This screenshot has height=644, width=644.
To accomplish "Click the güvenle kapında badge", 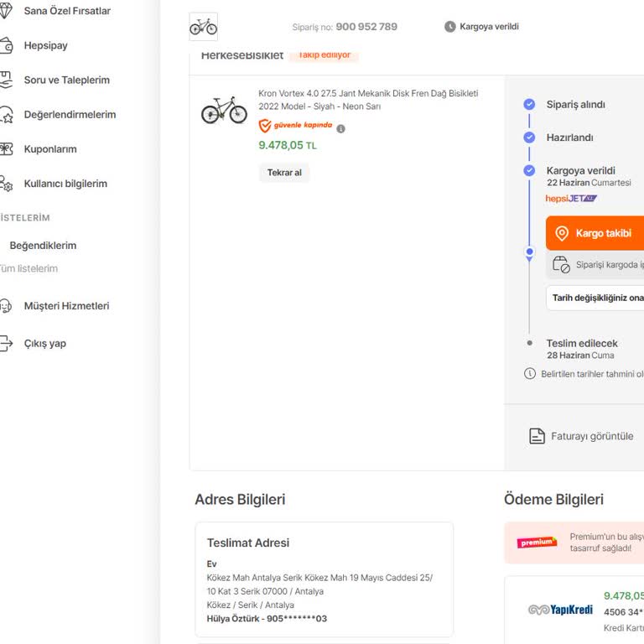I will coord(295,125).
